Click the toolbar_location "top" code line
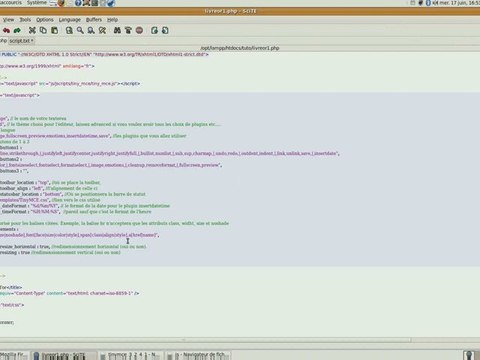480x360 pixels. tap(50, 182)
